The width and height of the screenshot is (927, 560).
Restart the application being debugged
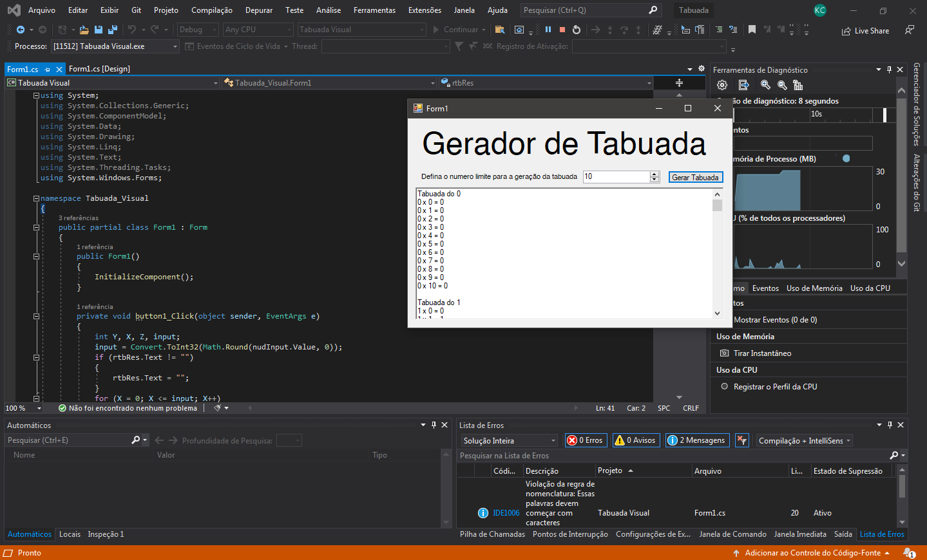pos(575,29)
